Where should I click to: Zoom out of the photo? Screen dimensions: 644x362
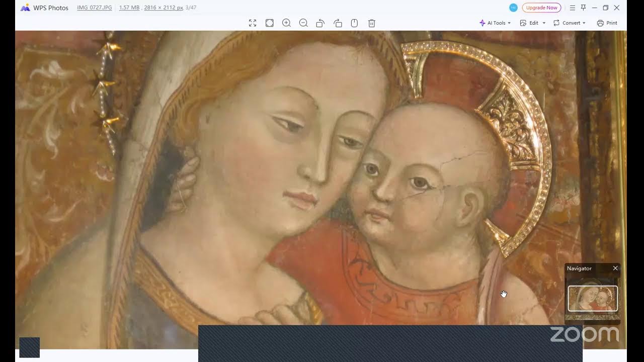tap(303, 23)
